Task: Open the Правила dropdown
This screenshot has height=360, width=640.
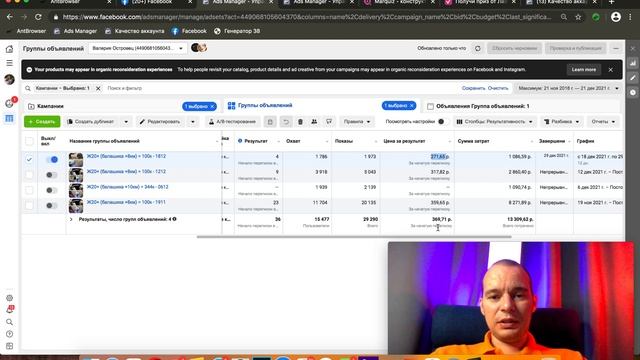Action: click(x=357, y=122)
